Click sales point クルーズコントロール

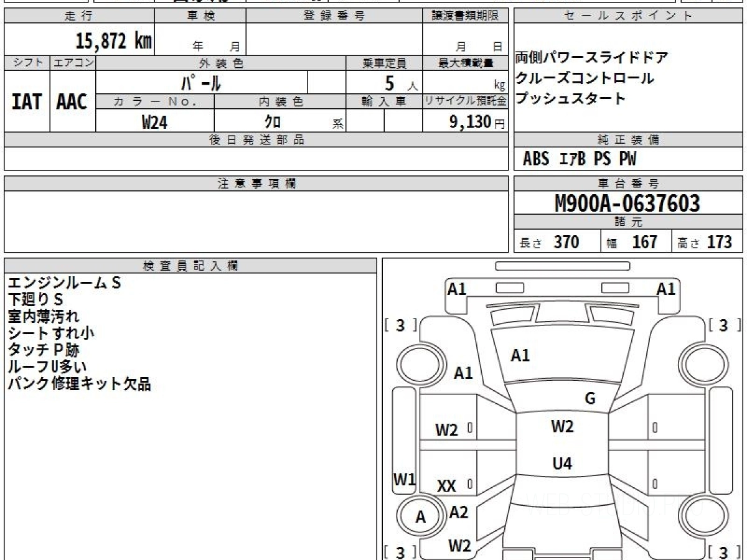(585, 78)
